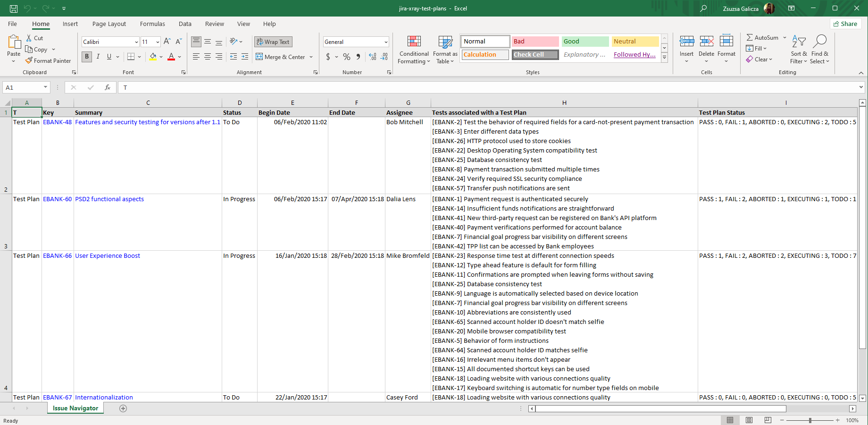Click the Increase Font Size icon
The width and height of the screenshot is (868, 425).
(x=167, y=42)
